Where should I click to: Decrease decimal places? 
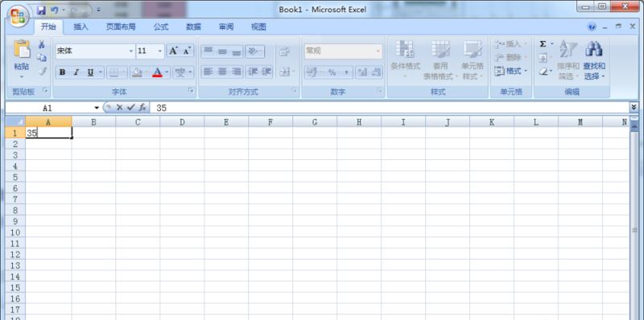click(376, 72)
